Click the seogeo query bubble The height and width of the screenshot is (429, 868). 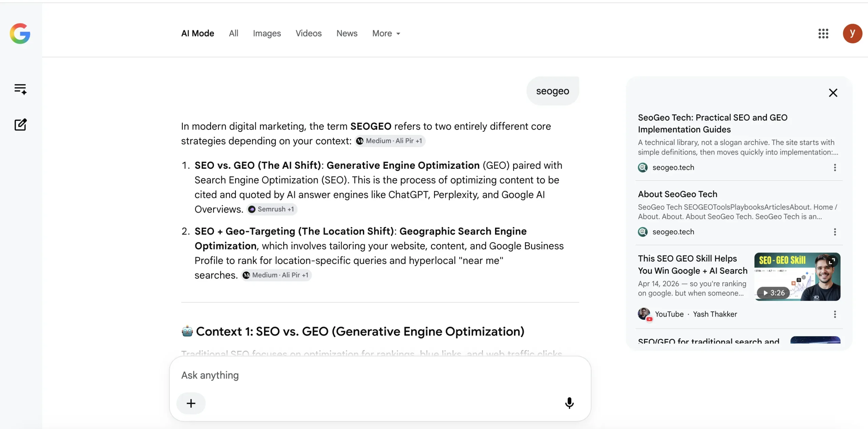tap(552, 91)
